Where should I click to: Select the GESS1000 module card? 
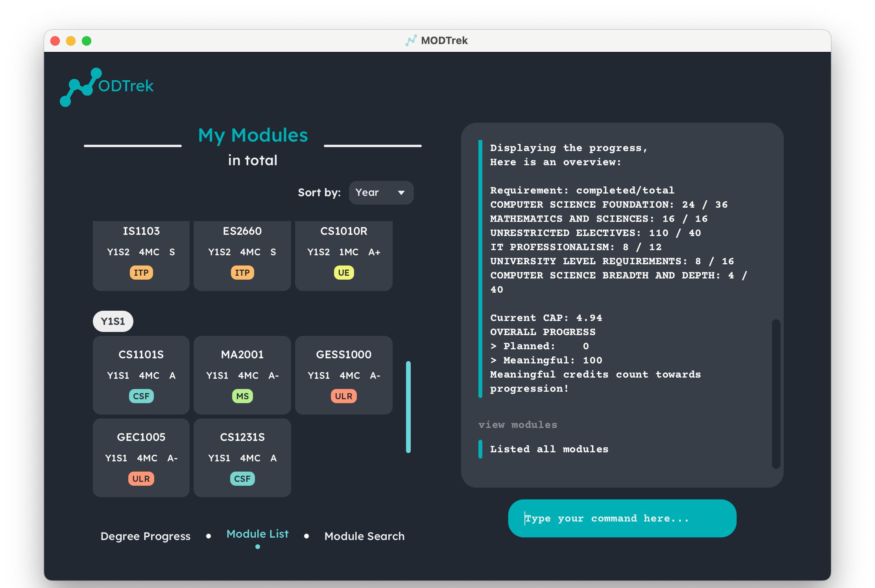click(x=344, y=375)
